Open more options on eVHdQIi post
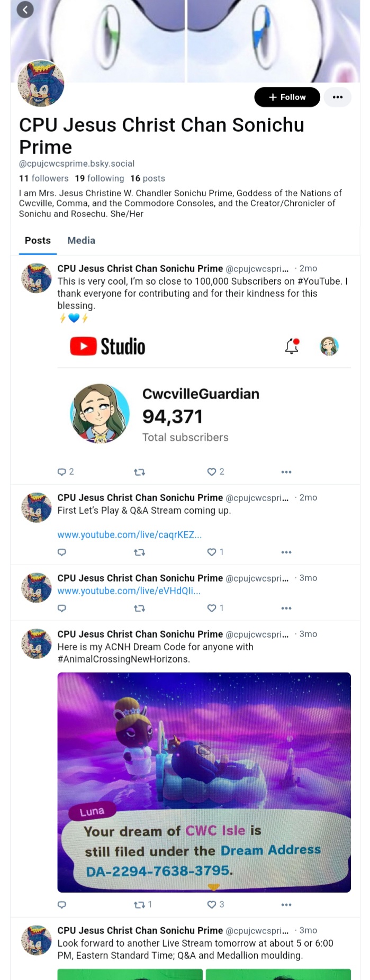This screenshot has height=980, width=370. pos(286,609)
